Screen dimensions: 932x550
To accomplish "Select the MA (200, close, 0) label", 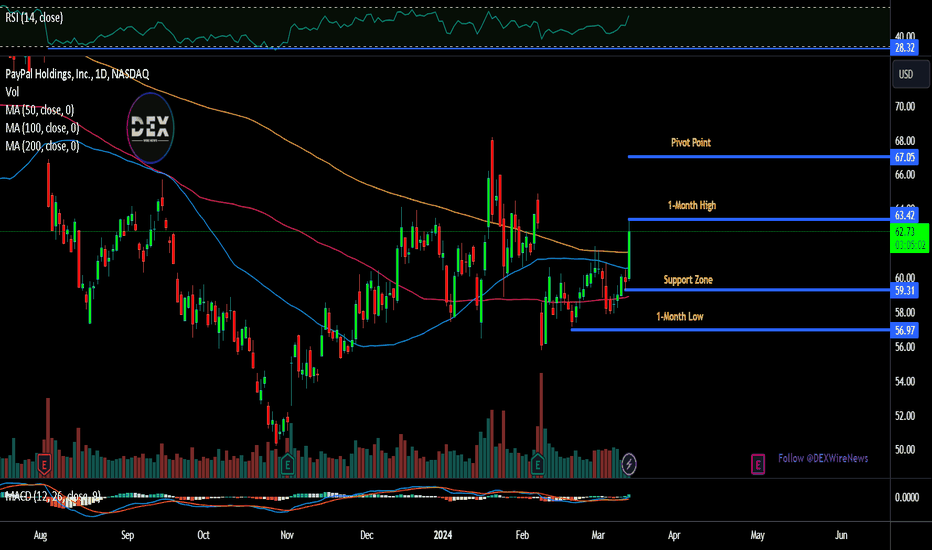I will point(42,146).
